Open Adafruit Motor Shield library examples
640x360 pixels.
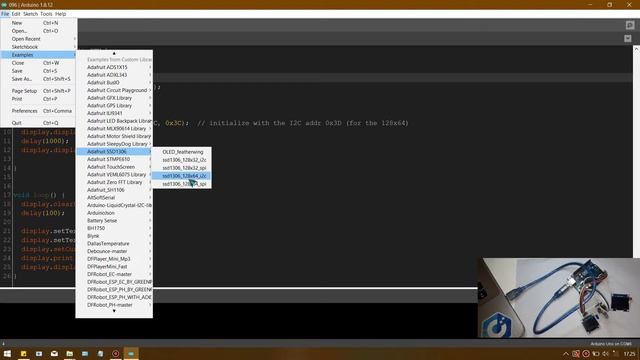(114, 136)
